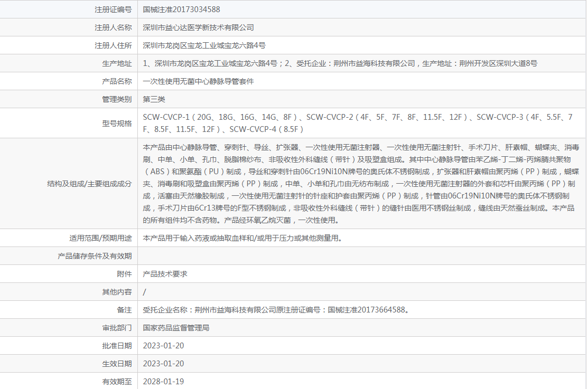The image size is (588, 389).
Task: Click the 管理类别 label
Action: [x=117, y=99]
